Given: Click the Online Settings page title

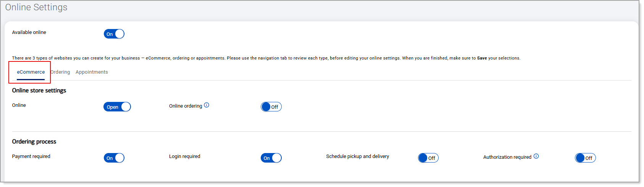Looking at the screenshot, I should 36,7.
